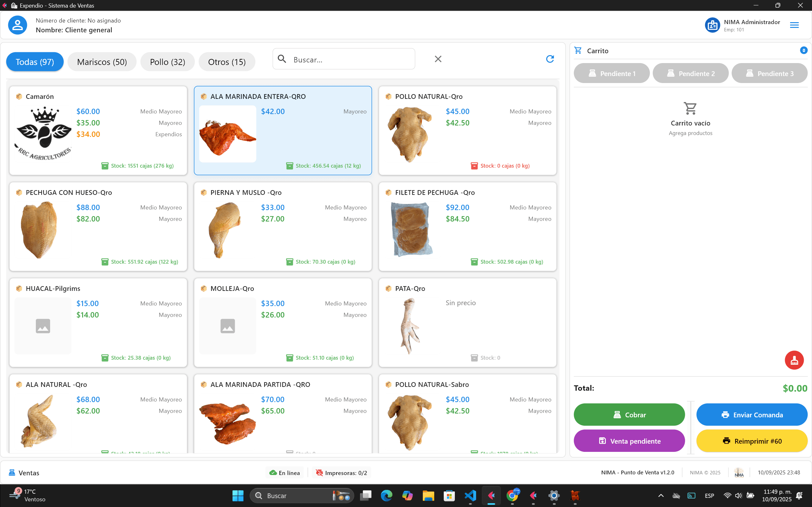The image size is (812, 507).
Task: Refresh the product list
Action: tap(550, 59)
